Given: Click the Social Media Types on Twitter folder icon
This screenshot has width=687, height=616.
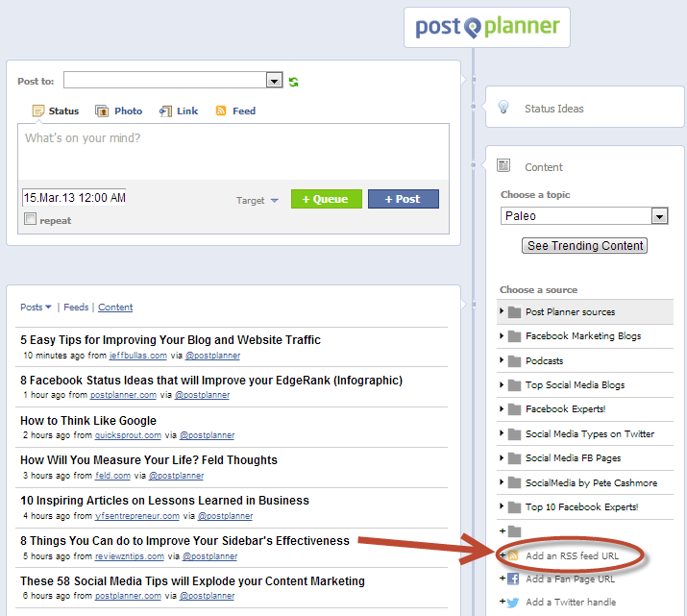Looking at the screenshot, I should [x=514, y=434].
